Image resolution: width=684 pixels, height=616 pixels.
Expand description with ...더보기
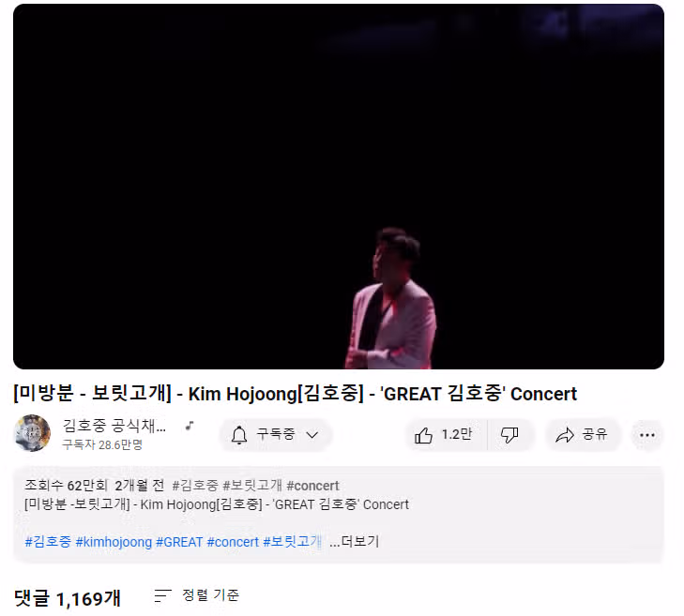click(x=355, y=541)
